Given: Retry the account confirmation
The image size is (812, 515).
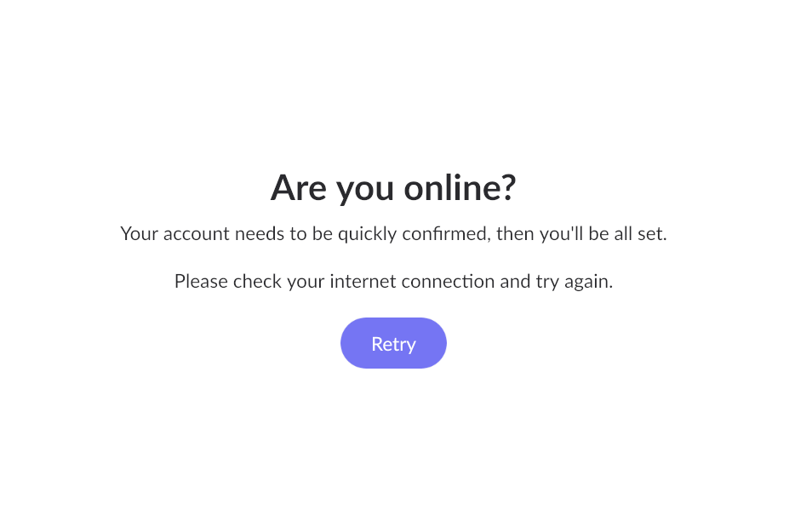Looking at the screenshot, I should (393, 343).
